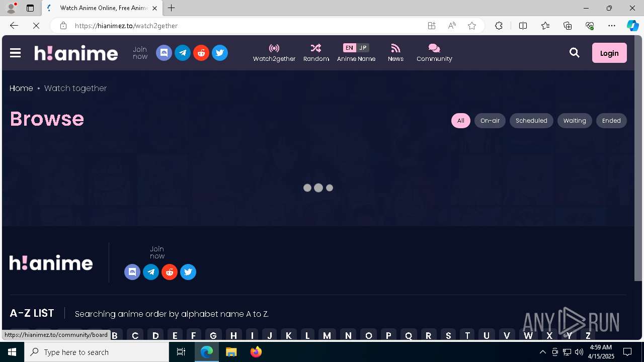Switch anime names to EN
This screenshot has width=644, height=362.
(x=349, y=48)
